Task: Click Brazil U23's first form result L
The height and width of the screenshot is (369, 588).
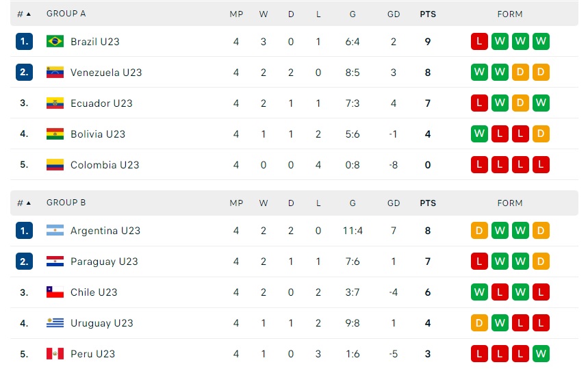Action: [479, 41]
